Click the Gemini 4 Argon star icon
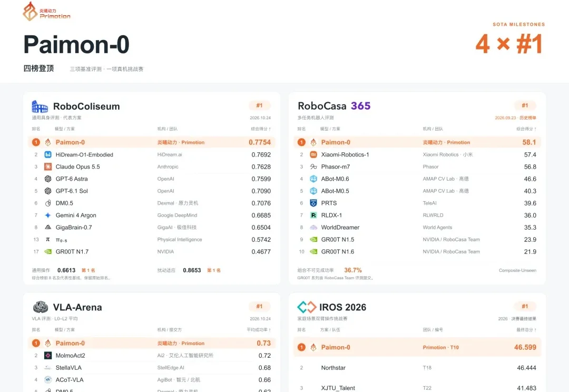The image size is (569, 392). (48, 215)
